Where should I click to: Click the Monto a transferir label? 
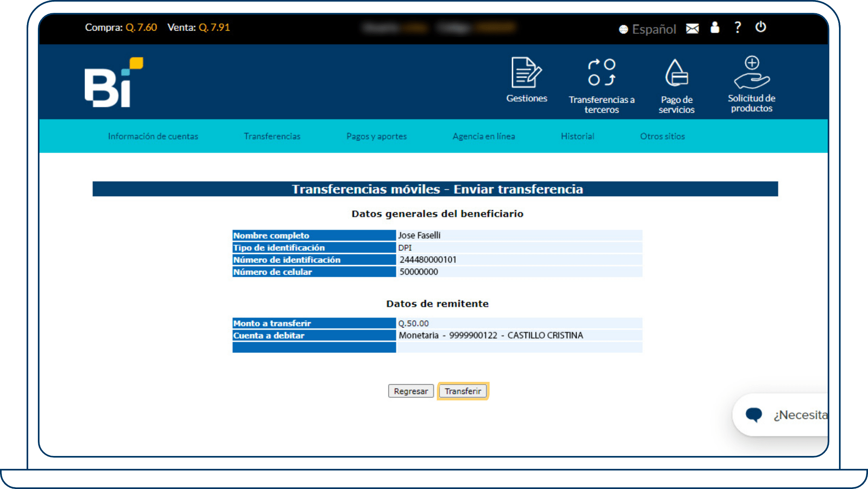[272, 323]
